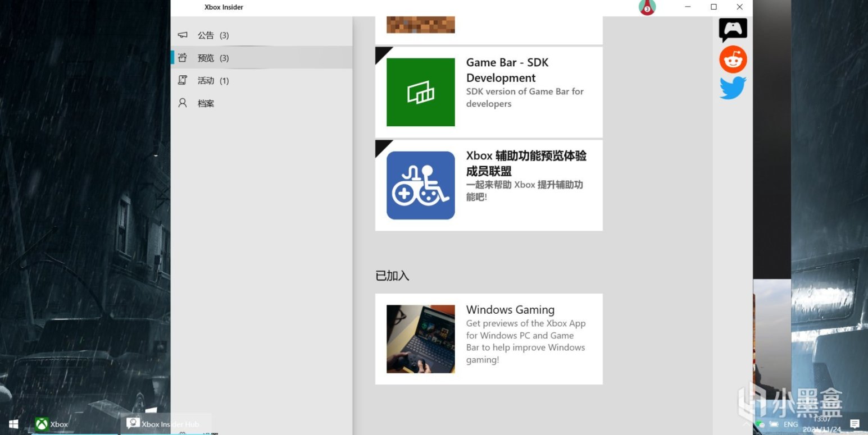
Task: Select the 预览 previews sidebar icon
Action: point(183,58)
